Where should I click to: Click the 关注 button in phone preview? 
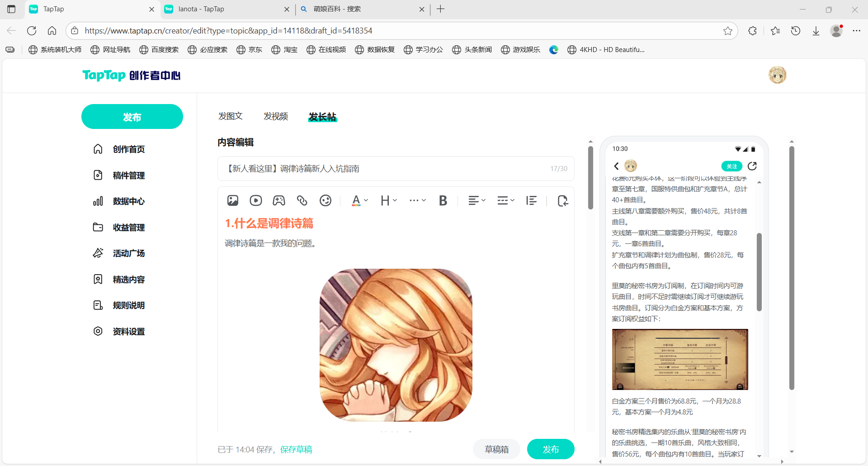click(x=731, y=166)
